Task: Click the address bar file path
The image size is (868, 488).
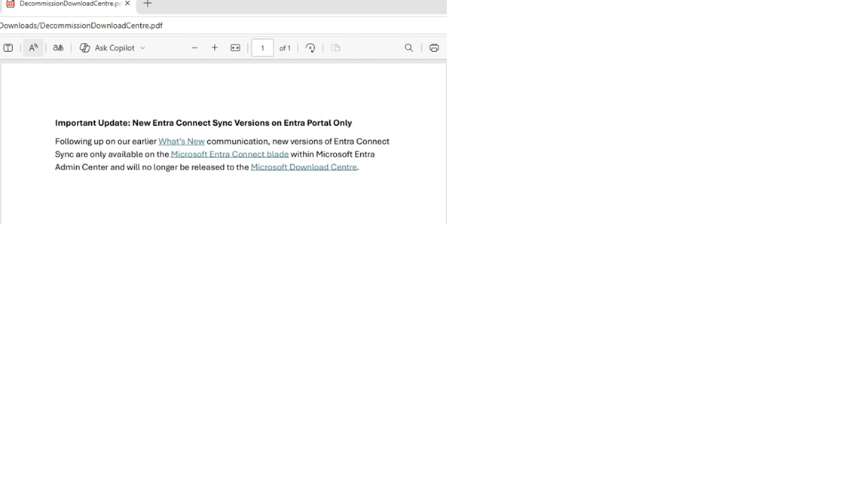Action: (x=81, y=26)
